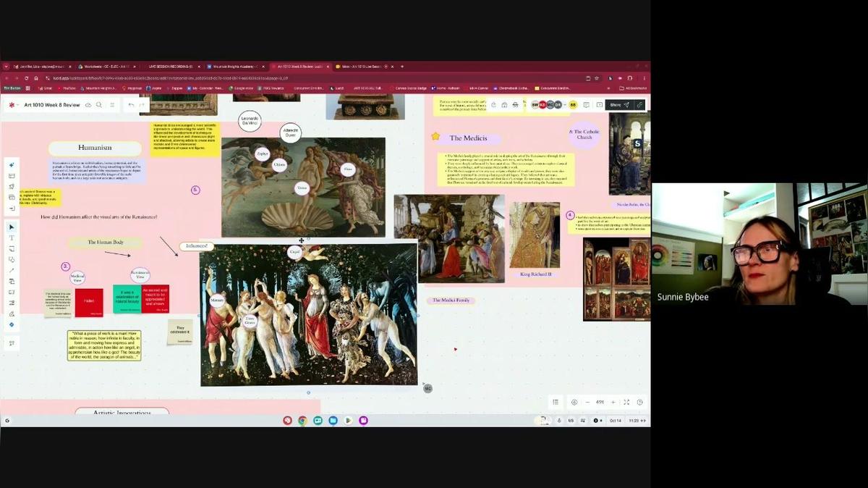Select the Birth of Venus painting image
The height and width of the screenshot is (488, 868).
(303, 187)
